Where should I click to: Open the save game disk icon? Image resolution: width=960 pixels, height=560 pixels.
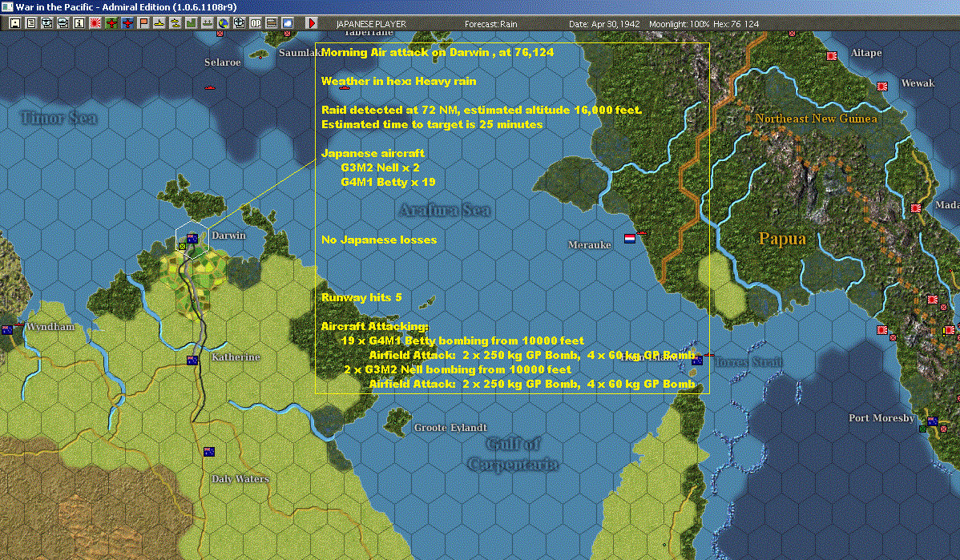click(x=15, y=23)
